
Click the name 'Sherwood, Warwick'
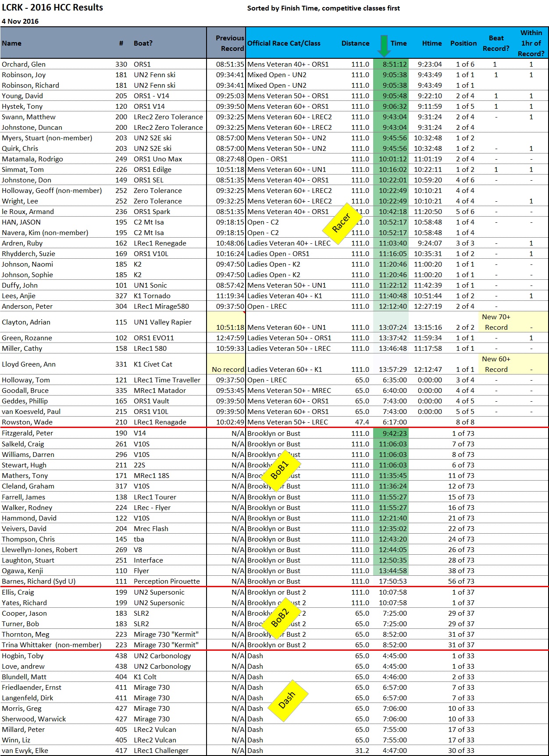pos(34,719)
